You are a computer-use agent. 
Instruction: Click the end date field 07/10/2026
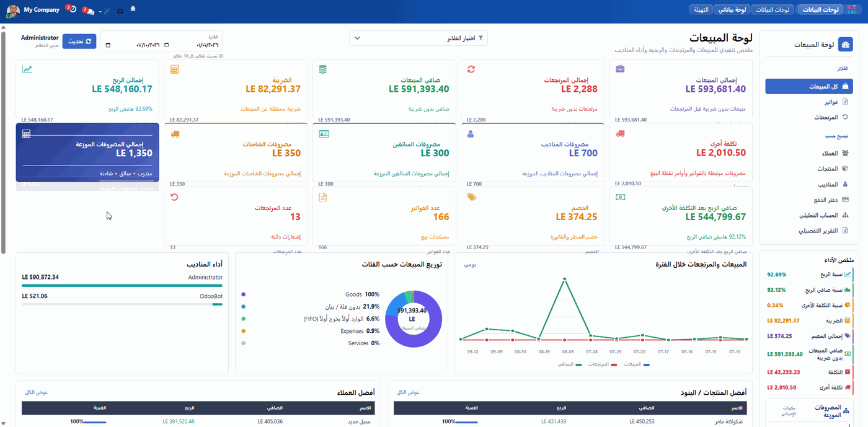pyautogui.click(x=133, y=45)
